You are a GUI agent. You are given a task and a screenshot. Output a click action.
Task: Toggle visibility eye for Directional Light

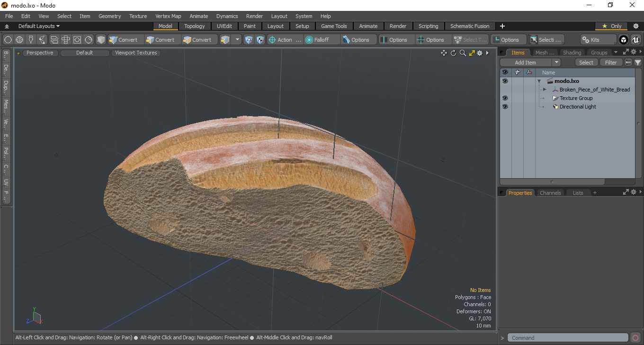tap(505, 107)
